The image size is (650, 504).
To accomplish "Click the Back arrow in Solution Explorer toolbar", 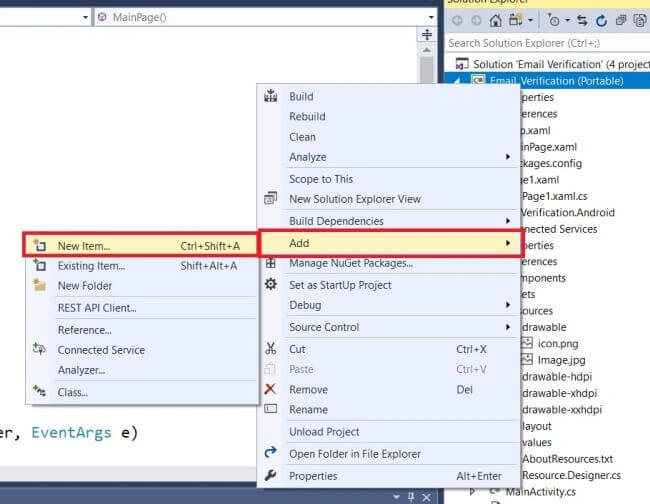I will pyautogui.click(x=457, y=20).
